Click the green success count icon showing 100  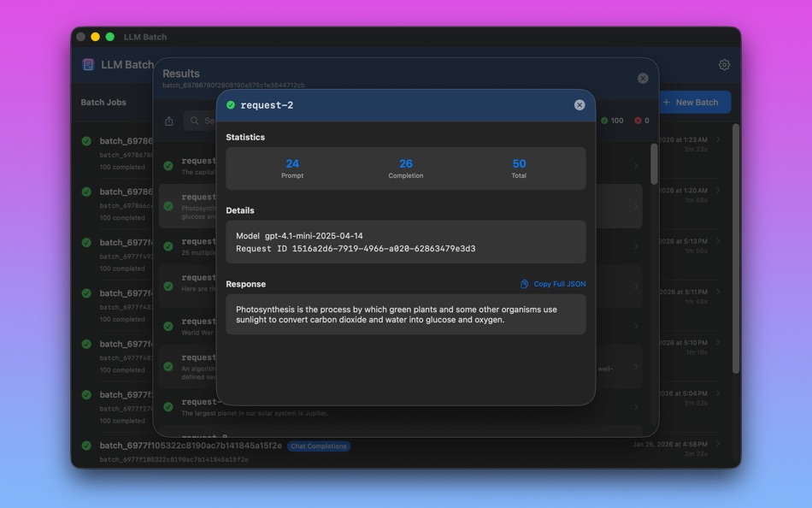(604, 121)
